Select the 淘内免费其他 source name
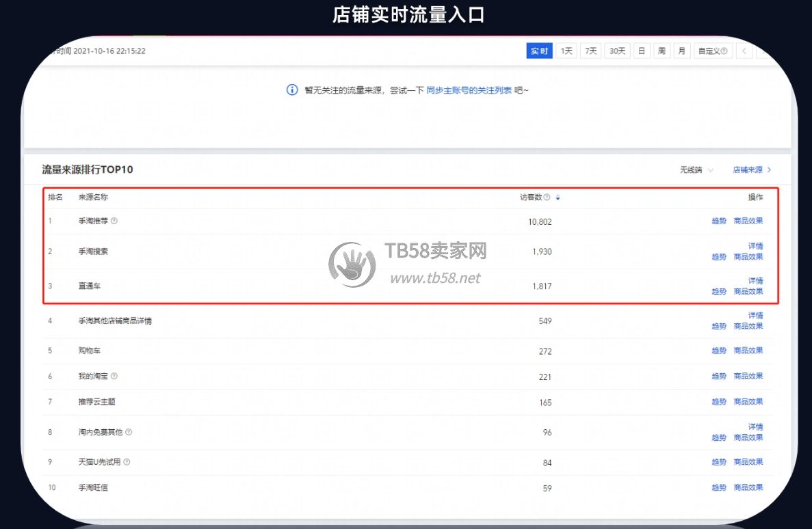The image size is (812, 529). (x=101, y=432)
